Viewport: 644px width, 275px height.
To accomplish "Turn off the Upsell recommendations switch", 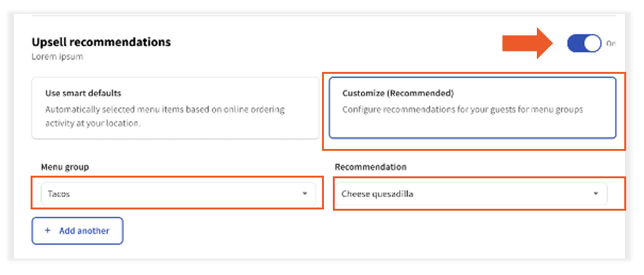I will pos(584,43).
